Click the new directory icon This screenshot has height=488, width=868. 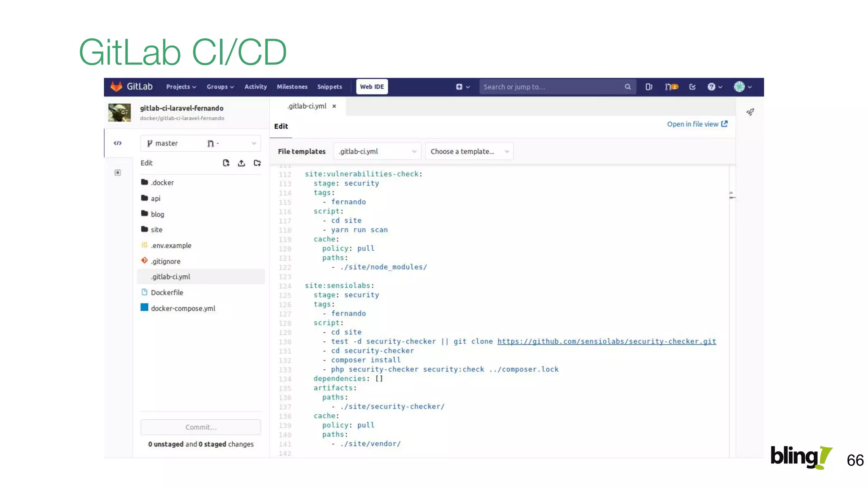[257, 163]
